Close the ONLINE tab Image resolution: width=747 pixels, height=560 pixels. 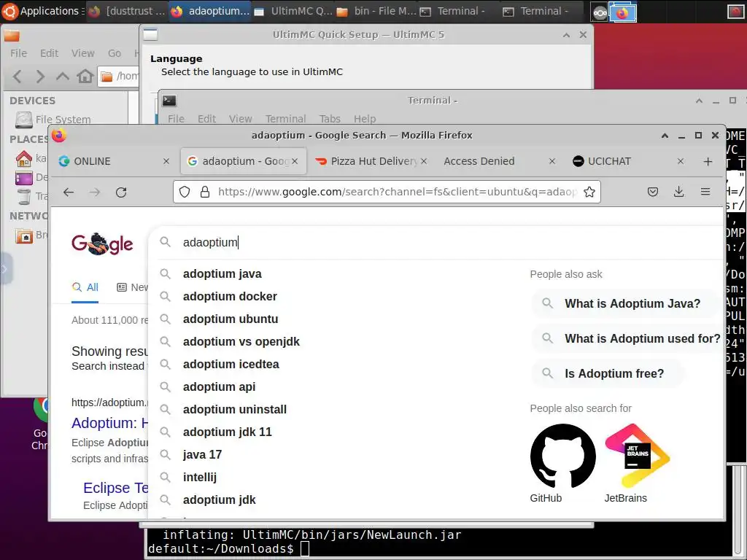(166, 161)
